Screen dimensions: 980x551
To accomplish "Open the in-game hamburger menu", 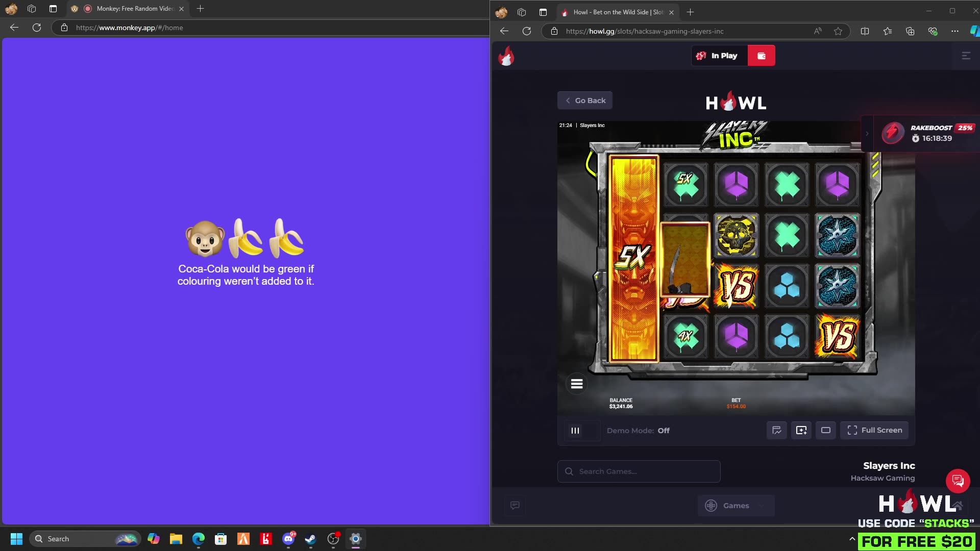I will 576,384.
